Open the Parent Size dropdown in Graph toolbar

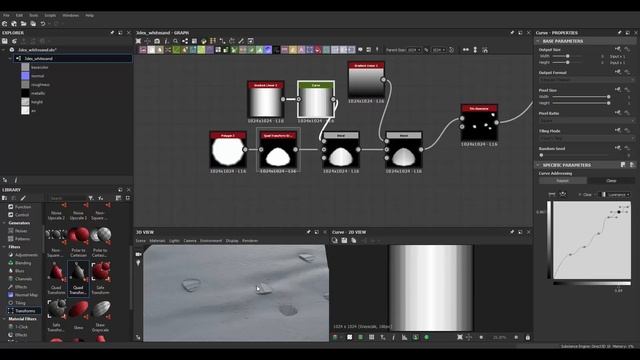[414, 50]
